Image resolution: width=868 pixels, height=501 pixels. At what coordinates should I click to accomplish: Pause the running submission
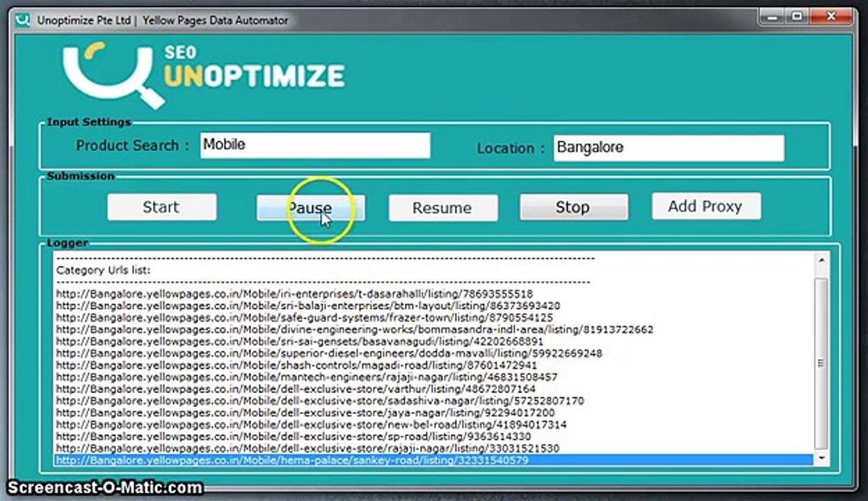310,207
